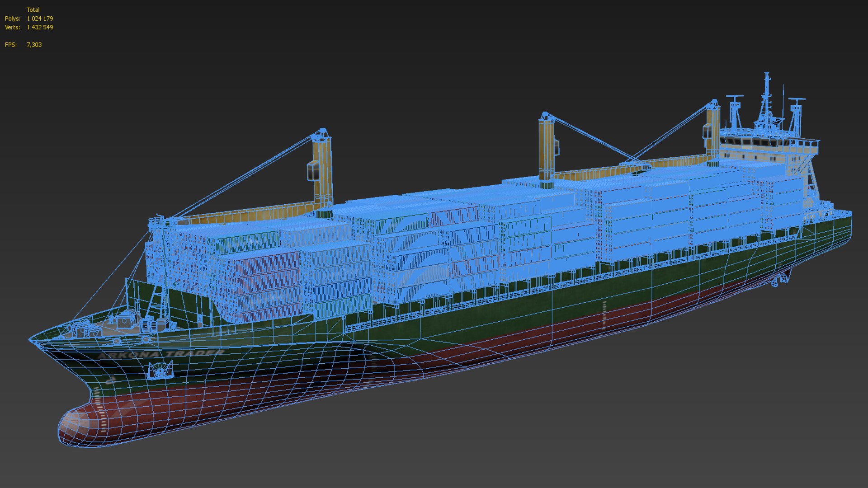Select the FPS value 7,303
868x488 pixels.
coord(34,45)
